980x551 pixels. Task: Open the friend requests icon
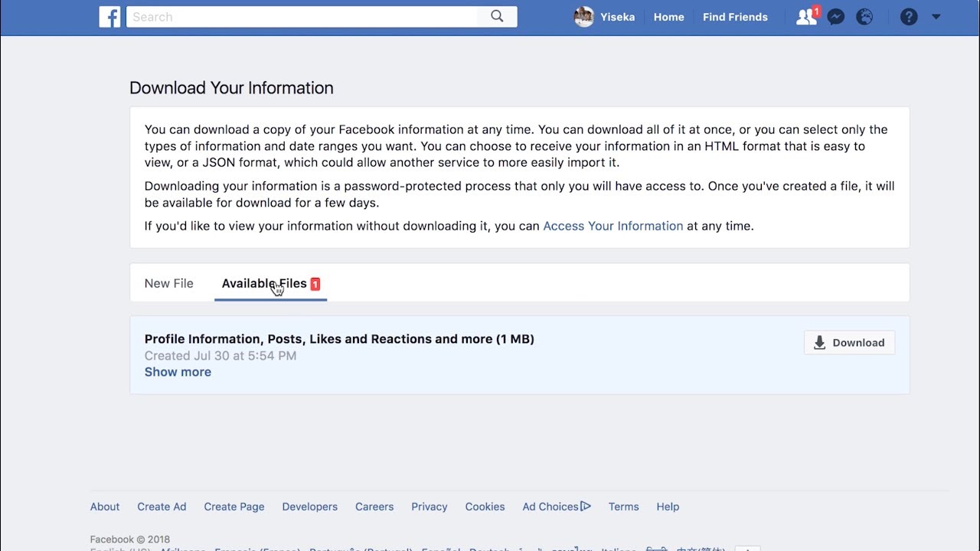point(806,17)
